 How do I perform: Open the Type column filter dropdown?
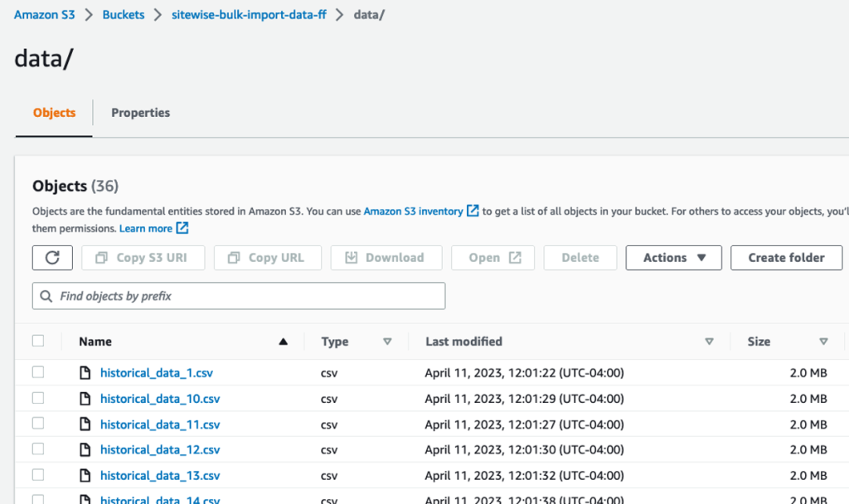pos(387,341)
